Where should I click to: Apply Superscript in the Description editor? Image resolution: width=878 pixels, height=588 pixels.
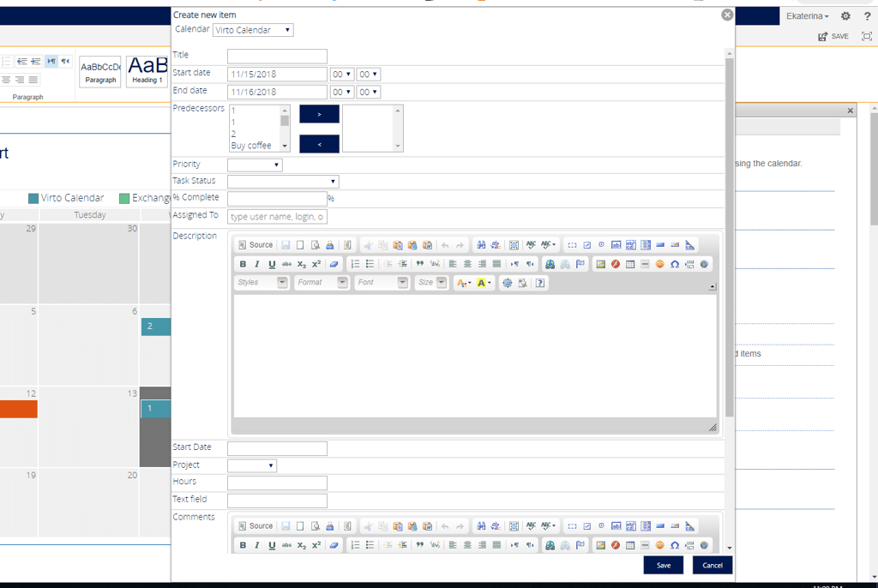(316, 264)
